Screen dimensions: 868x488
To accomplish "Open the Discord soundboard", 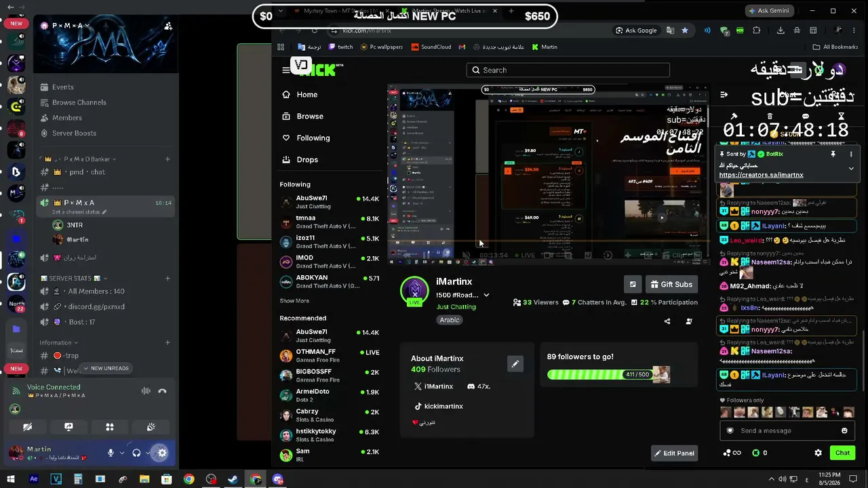I will click(x=151, y=427).
